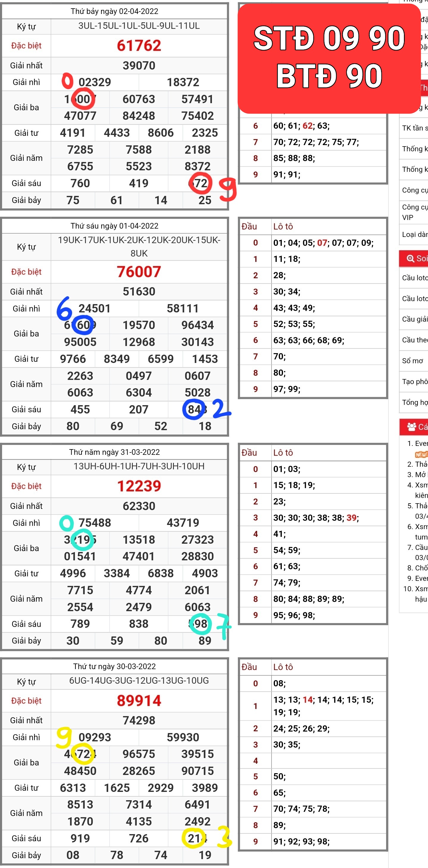The height and width of the screenshot is (868, 428).
Task: Open the 'Tổng hợ' sidebar link
Action: (415, 402)
